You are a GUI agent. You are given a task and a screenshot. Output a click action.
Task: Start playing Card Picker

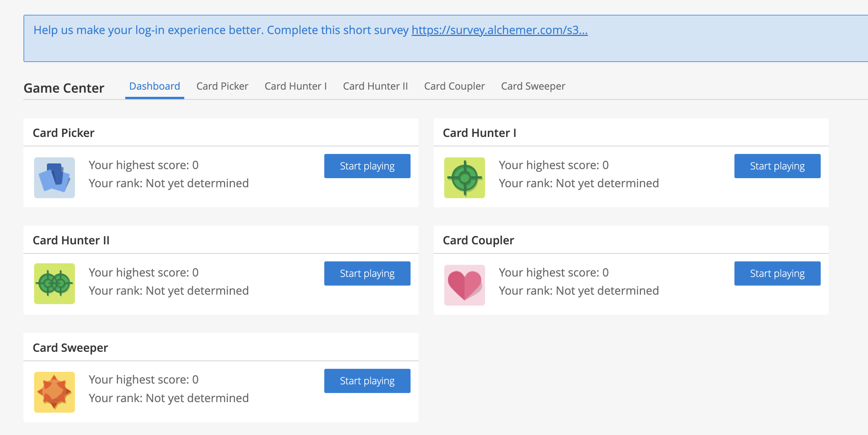(367, 166)
